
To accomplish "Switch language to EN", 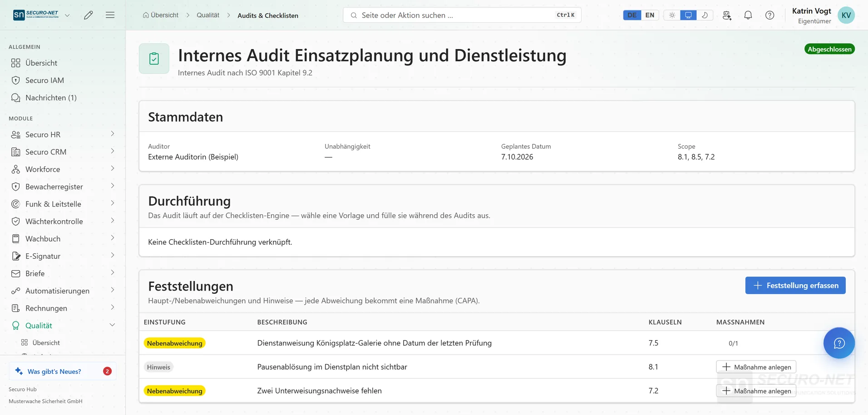I will (650, 15).
